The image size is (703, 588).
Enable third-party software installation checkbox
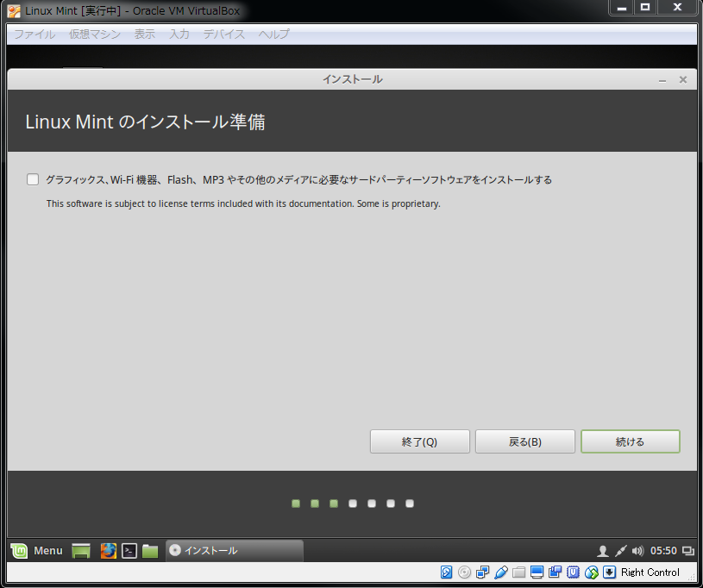pos(33,179)
